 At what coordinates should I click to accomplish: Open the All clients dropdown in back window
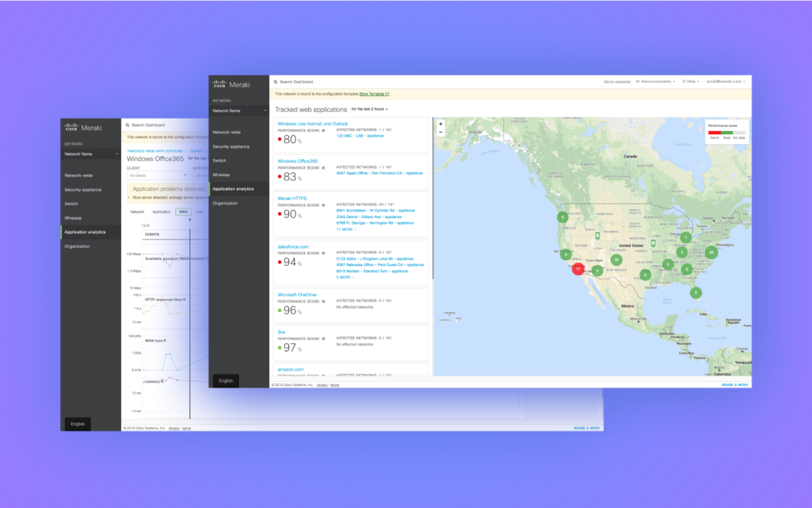pyautogui.click(x=158, y=175)
